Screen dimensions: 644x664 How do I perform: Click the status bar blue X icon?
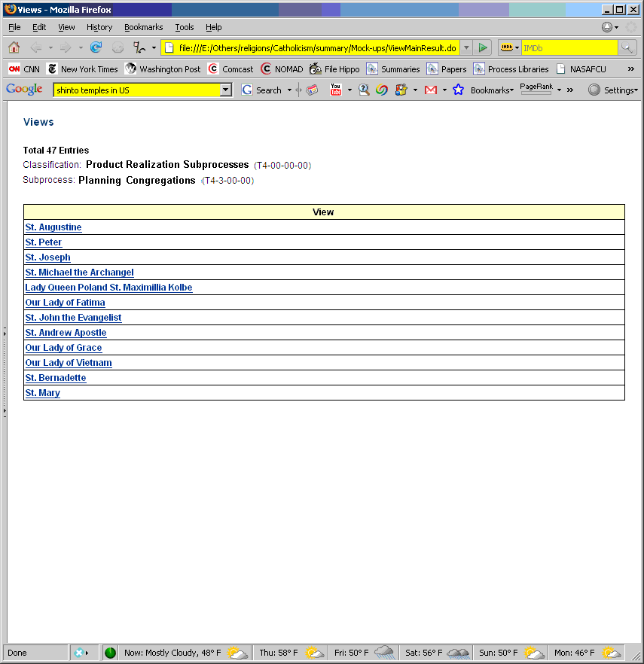81,653
